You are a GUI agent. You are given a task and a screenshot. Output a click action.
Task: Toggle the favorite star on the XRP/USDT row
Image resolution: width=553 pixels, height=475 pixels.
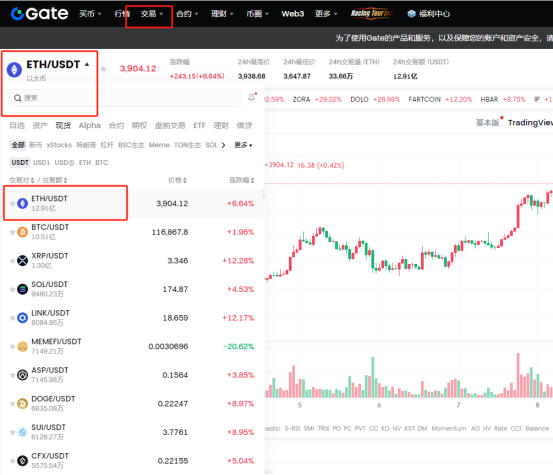click(x=12, y=261)
